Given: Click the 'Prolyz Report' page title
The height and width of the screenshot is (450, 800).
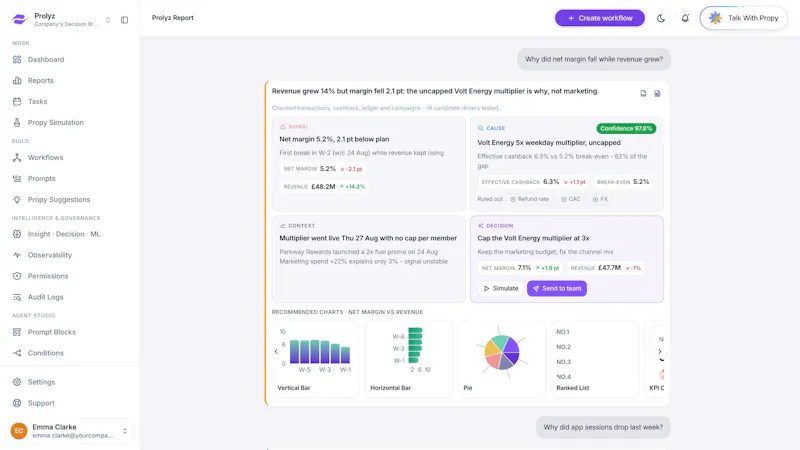Looking at the screenshot, I should tap(172, 18).
